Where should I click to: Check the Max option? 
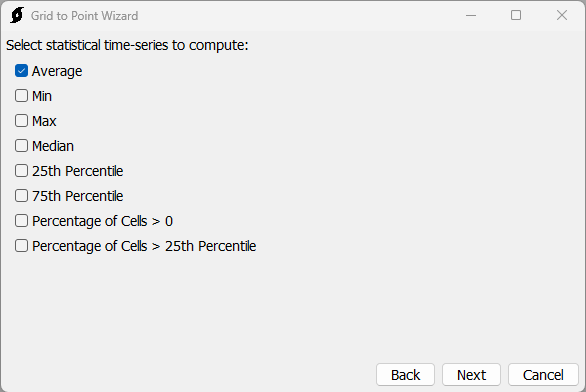pos(21,121)
